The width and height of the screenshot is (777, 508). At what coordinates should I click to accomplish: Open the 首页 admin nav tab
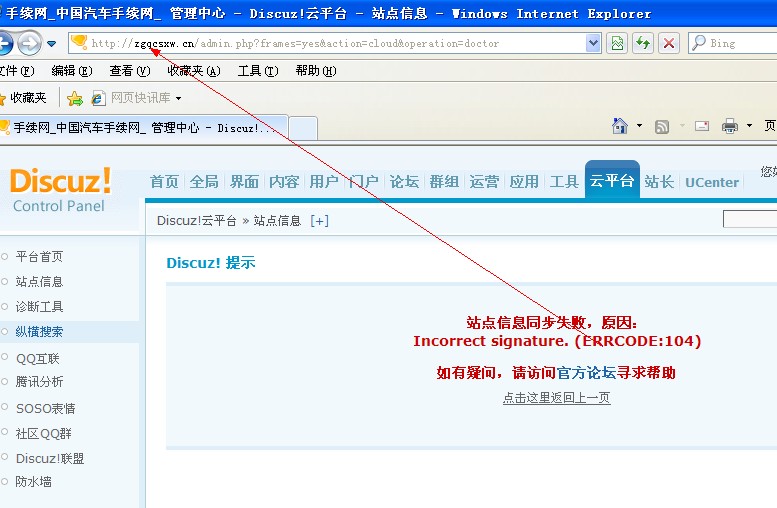[164, 182]
